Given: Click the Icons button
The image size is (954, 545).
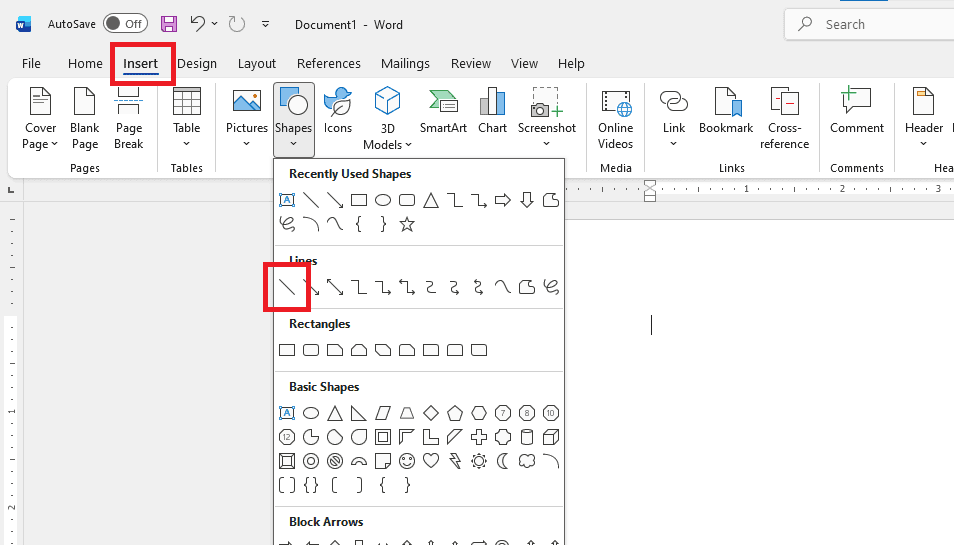Looking at the screenshot, I should [338, 111].
